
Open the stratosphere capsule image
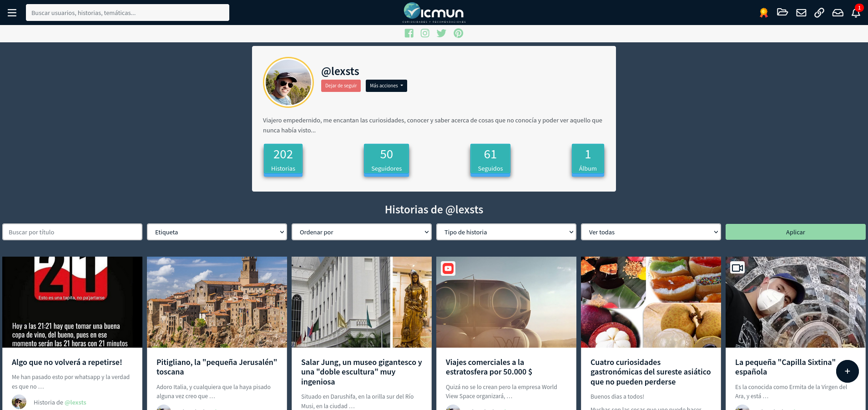coord(506,302)
